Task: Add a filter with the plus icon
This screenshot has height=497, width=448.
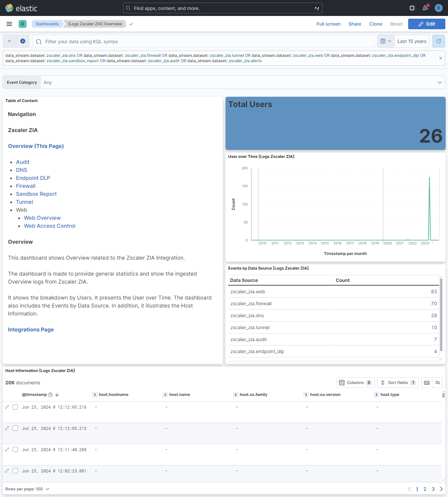Action: (23, 41)
